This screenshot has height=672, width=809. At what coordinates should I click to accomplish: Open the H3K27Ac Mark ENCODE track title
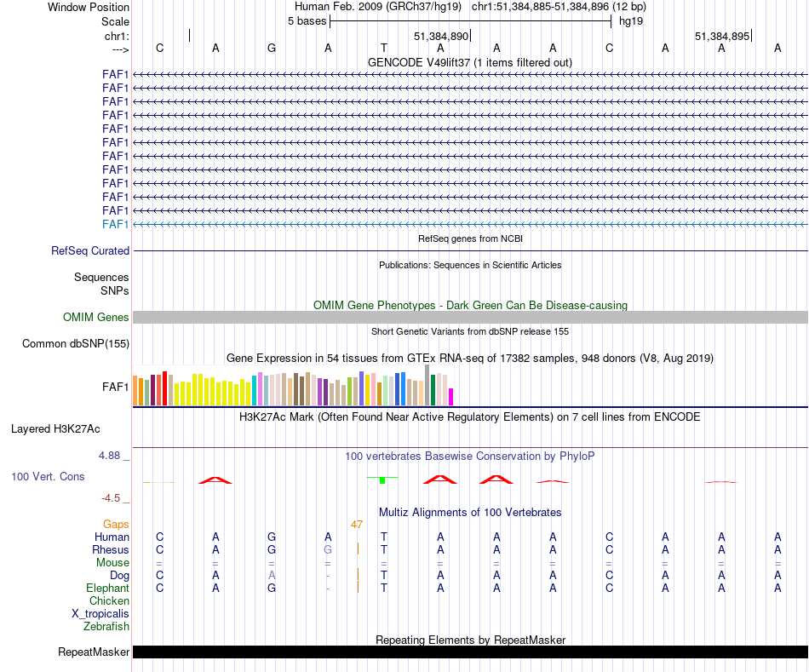coord(470,417)
